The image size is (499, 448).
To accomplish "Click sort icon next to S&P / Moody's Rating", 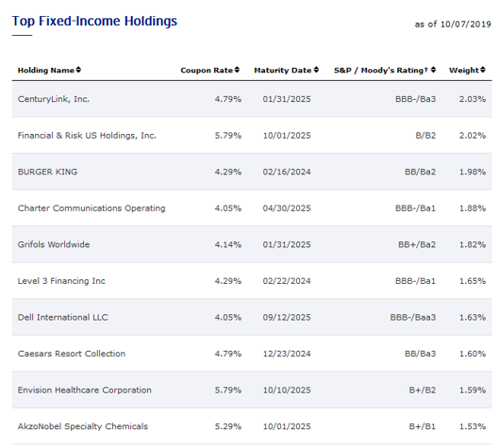I will 433,70.
